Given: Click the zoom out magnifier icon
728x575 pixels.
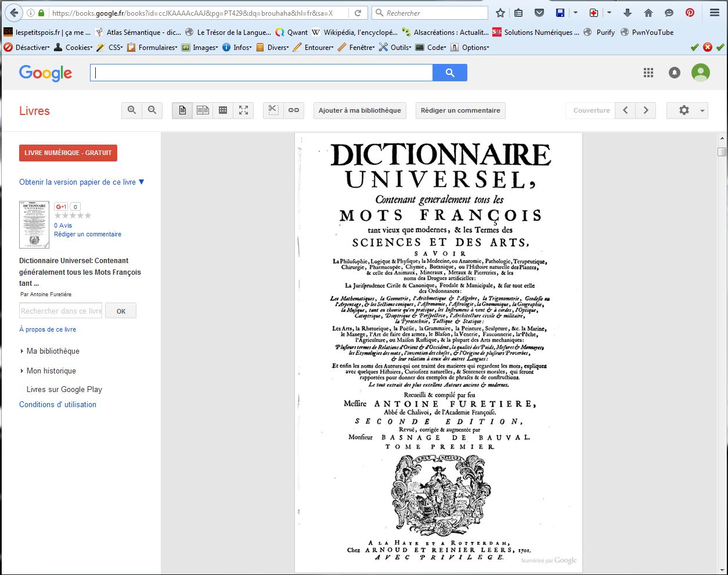Looking at the screenshot, I should click(x=152, y=110).
